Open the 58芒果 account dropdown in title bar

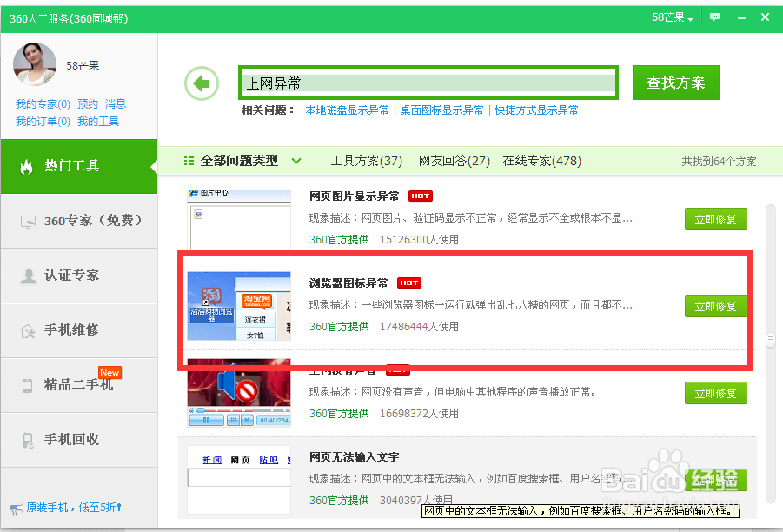[x=672, y=17]
